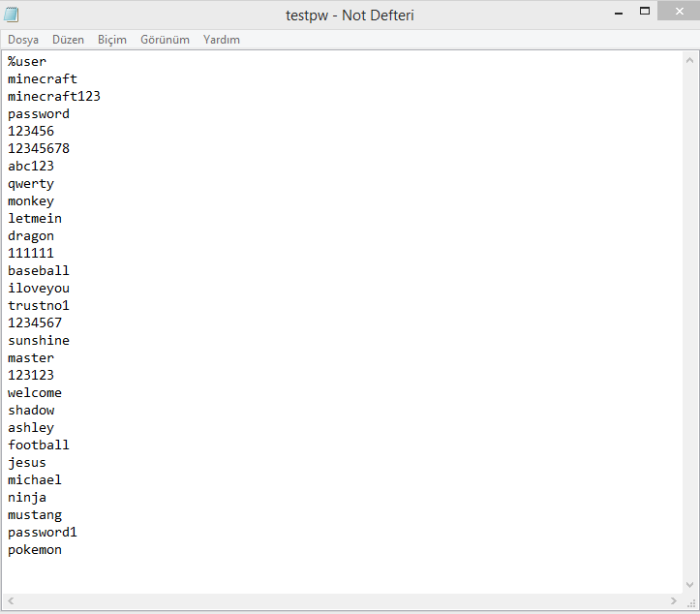Click the line 'iloveyou'
The height and width of the screenshot is (614, 700).
point(39,289)
